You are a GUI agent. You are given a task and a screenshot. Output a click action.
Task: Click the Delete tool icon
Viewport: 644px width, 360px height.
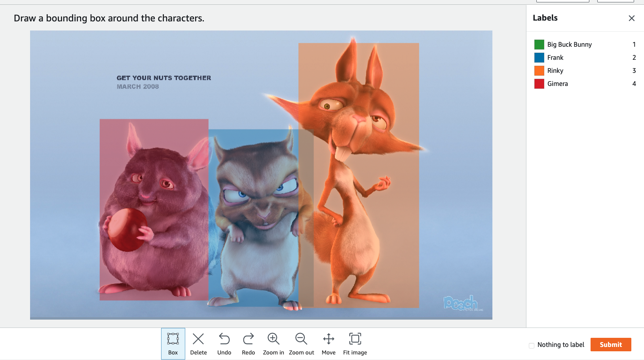[198, 343]
